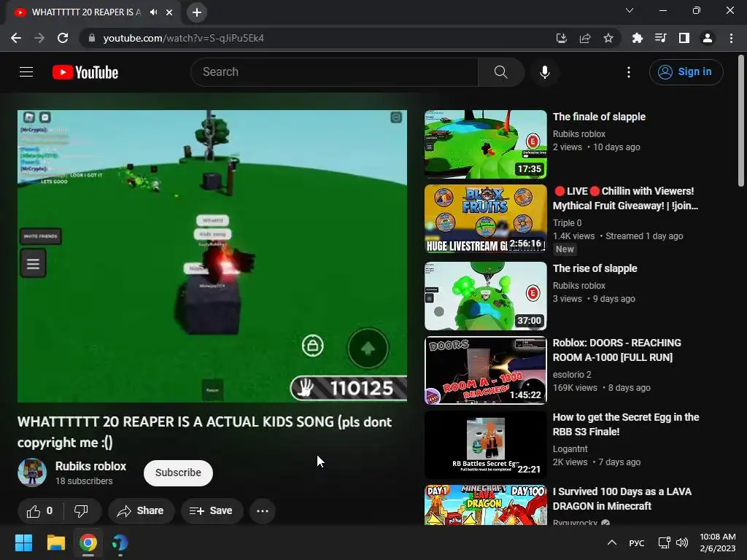The height and width of the screenshot is (560, 747).
Task: Click the Search input field
Action: point(334,72)
